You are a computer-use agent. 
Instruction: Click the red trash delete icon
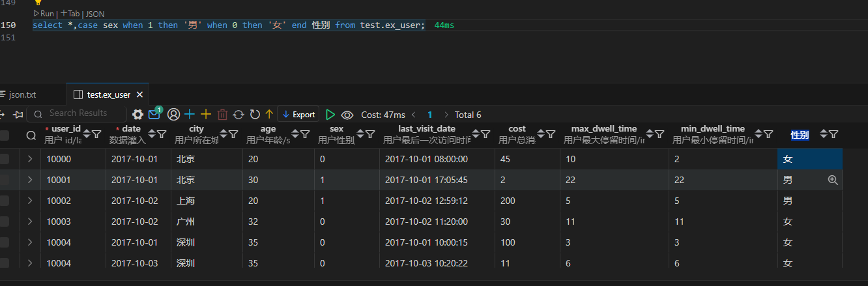coord(222,115)
